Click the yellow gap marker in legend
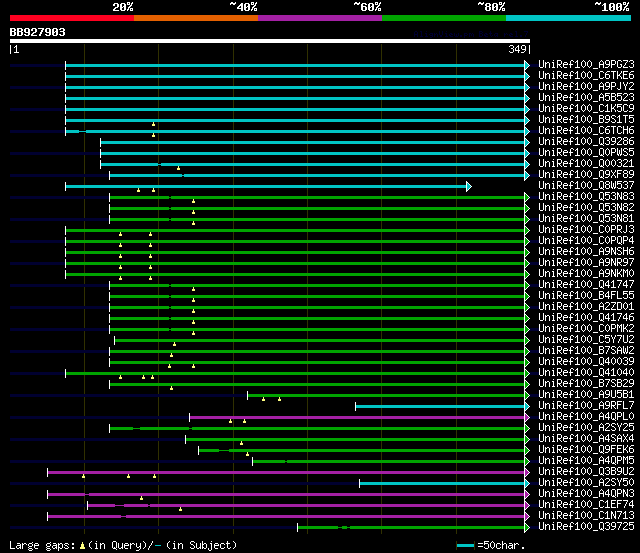The height and width of the screenshot is (553, 640). [x=82, y=545]
